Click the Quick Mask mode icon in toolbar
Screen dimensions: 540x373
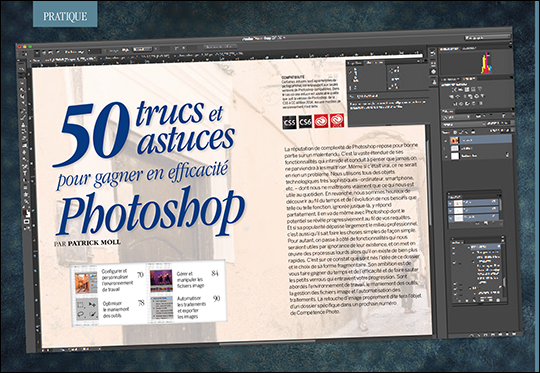point(27,221)
